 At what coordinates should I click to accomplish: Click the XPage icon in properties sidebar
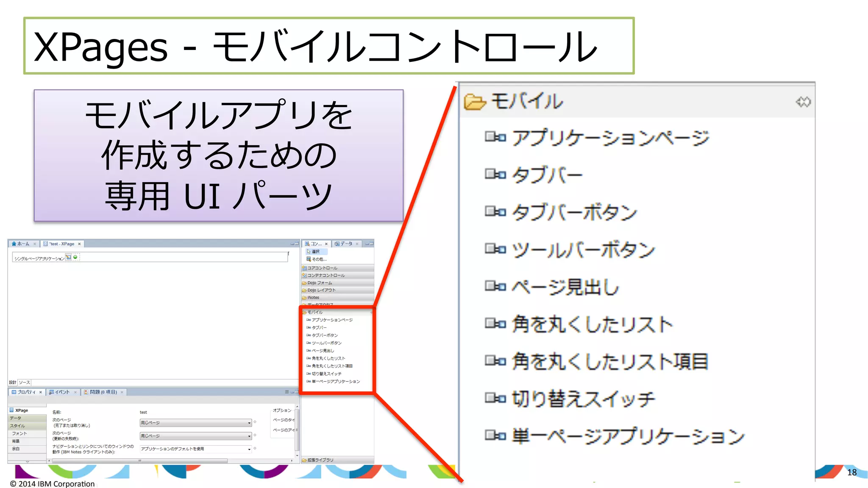[x=11, y=410]
